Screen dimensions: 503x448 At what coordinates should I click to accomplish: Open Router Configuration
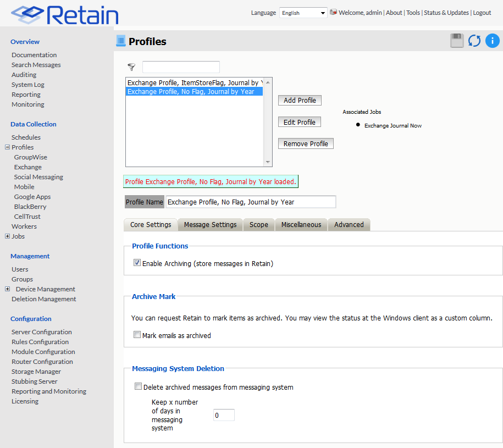(42, 362)
